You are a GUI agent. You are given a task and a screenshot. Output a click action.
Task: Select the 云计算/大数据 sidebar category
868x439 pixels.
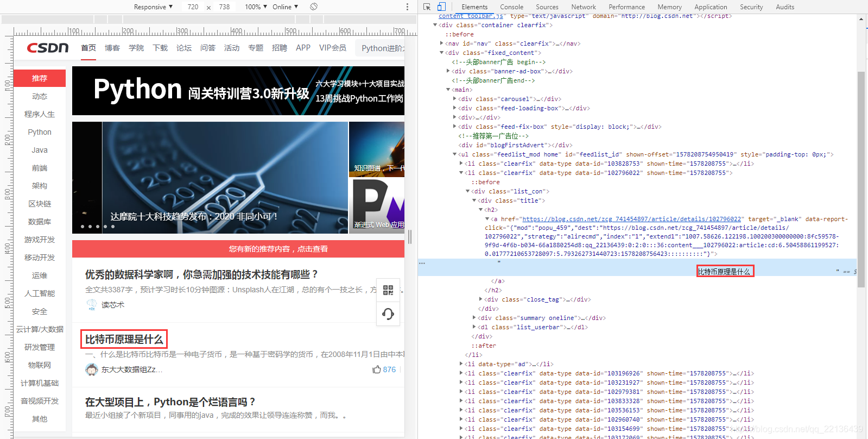pos(40,329)
